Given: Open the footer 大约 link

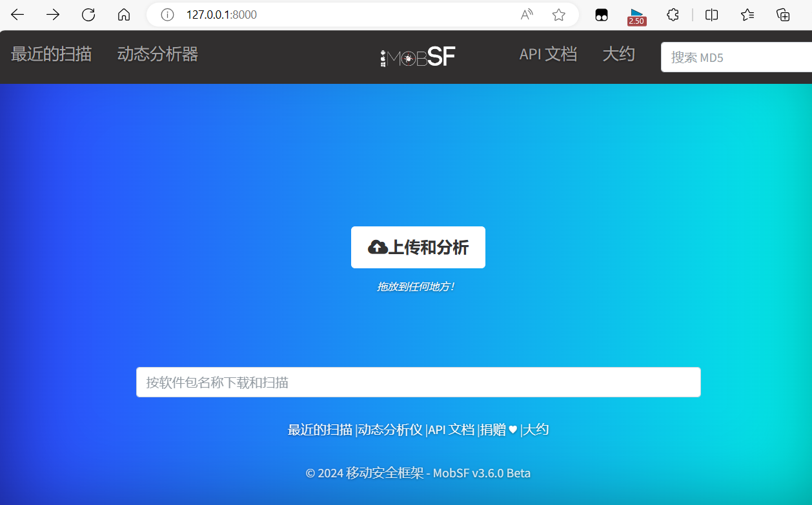Looking at the screenshot, I should pyautogui.click(x=536, y=430).
